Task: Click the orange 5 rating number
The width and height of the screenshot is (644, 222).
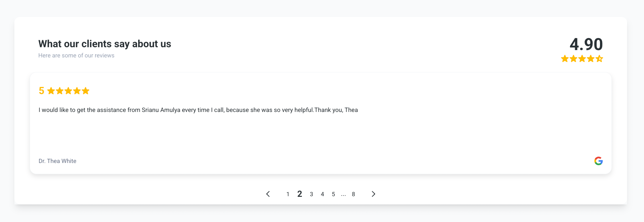Action: (x=41, y=91)
